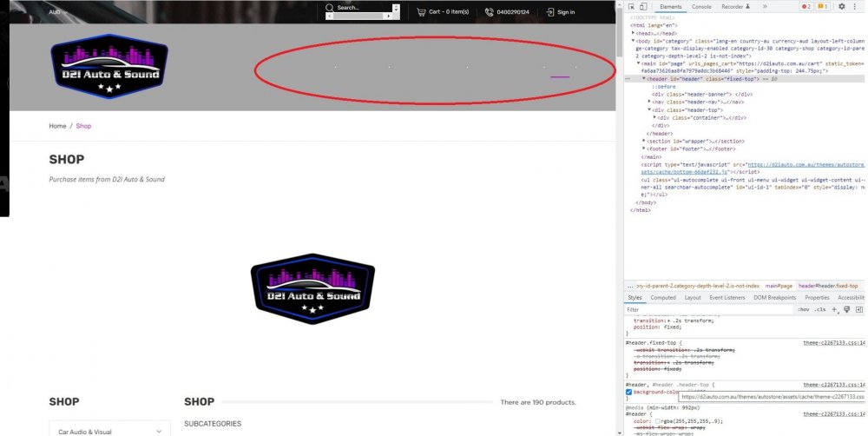The width and height of the screenshot is (868, 436).
Task: Click the Home breadcrumb link
Action: (x=57, y=126)
